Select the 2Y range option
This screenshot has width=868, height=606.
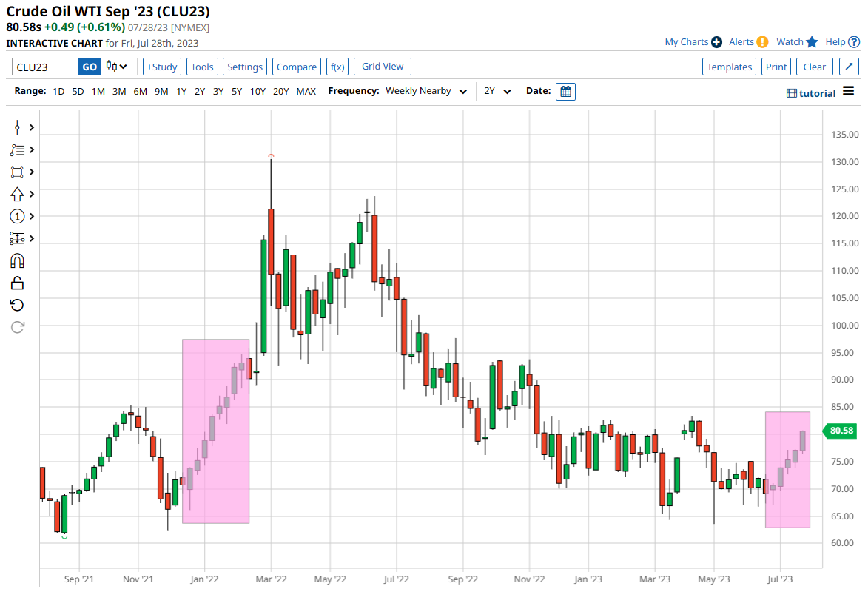(x=200, y=91)
